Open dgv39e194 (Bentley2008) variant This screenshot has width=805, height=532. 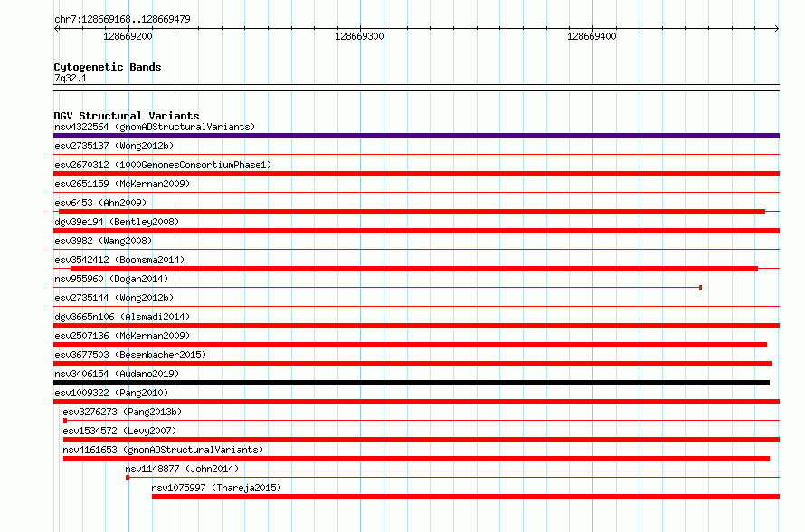click(x=117, y=222)
